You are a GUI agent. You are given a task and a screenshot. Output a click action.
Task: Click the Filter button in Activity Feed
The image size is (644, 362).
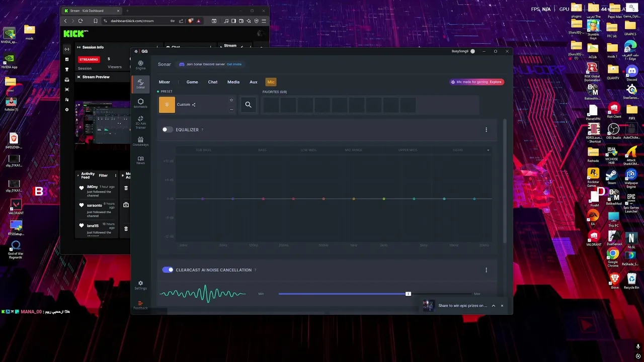103,175
